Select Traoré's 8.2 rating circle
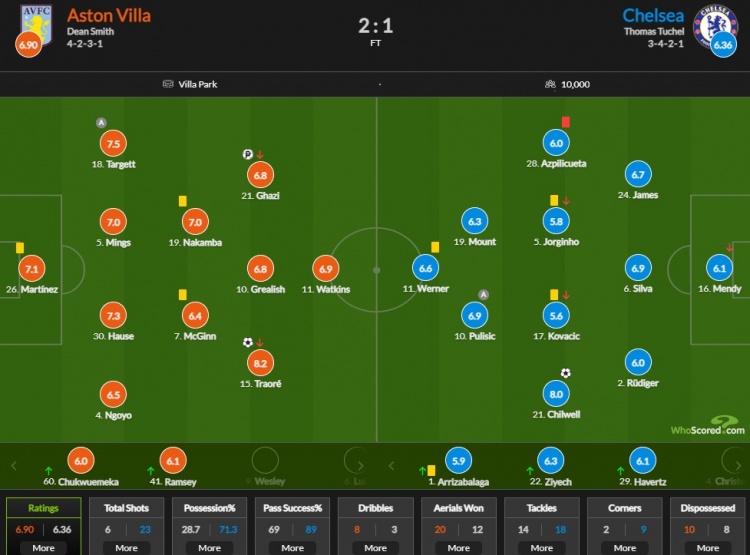 [x=260, y=363]
